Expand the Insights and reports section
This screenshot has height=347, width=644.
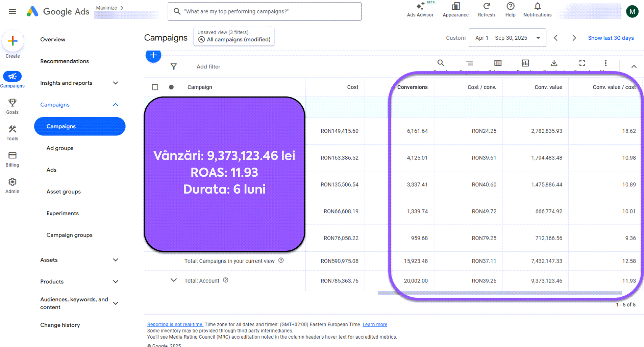[116, 83]
